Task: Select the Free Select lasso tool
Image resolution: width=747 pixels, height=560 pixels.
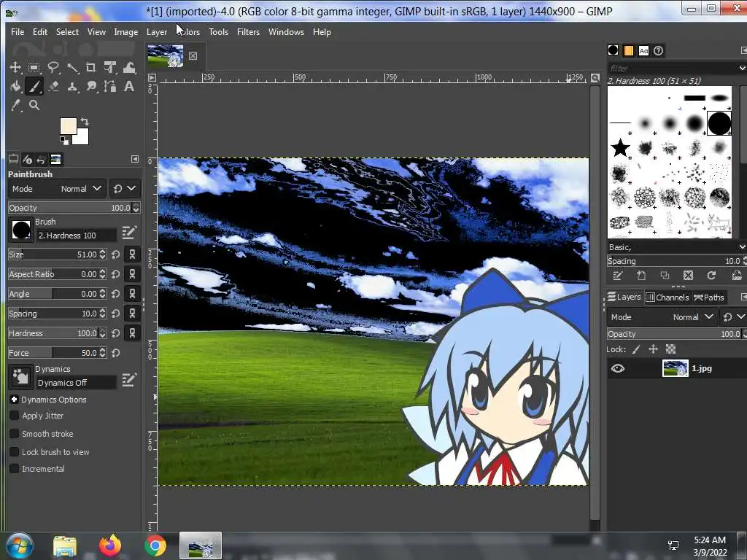Action: [53, 68]
